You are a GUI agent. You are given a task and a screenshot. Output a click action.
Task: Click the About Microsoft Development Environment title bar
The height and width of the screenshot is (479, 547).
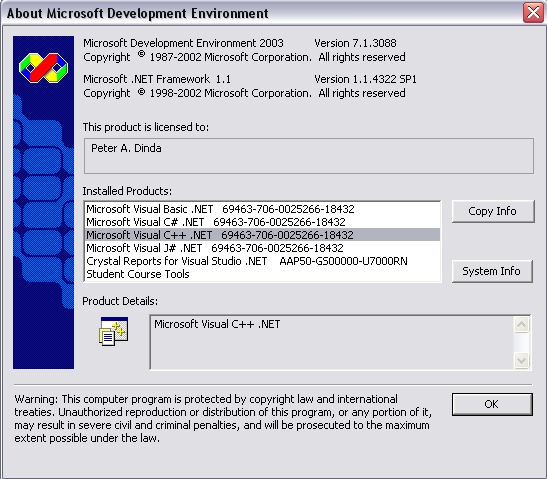262,13
